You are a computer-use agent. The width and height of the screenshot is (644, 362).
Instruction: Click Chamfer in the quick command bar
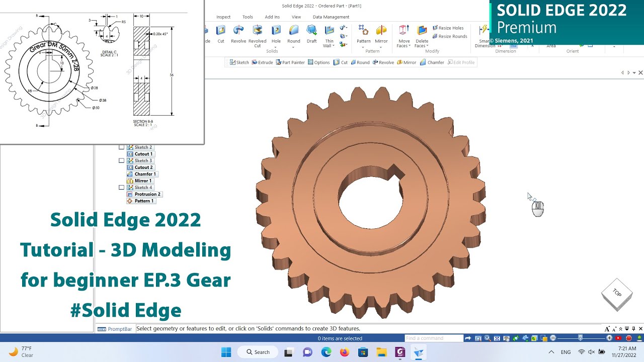432,62
